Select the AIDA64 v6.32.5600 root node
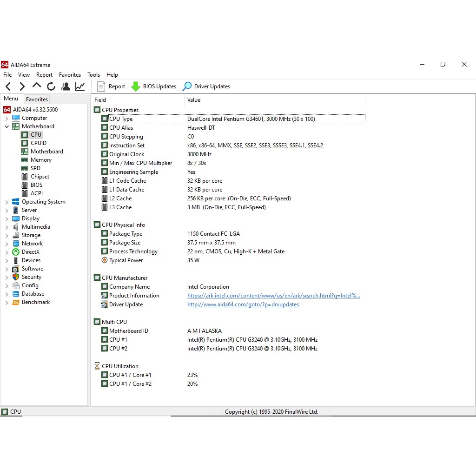Screen dimensions: 476x476 (35, 110)
